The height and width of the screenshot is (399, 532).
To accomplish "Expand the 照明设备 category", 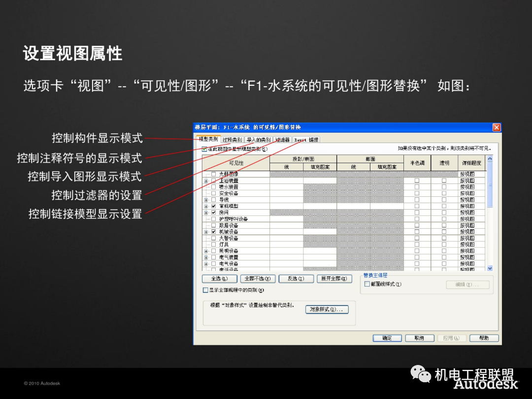I will point(206,251).
